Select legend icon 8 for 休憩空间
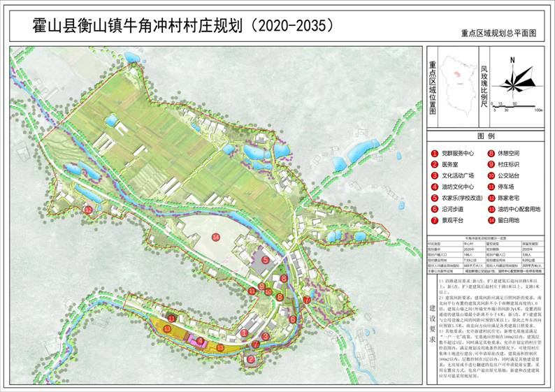The width and height of the screenshot is (555, 392). coord(492,153)
